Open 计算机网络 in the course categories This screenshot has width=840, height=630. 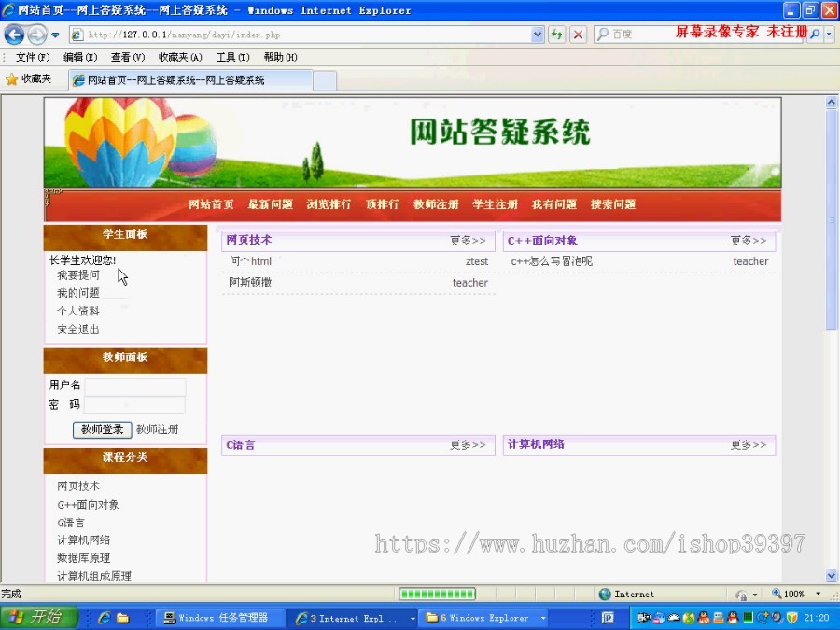click(84, 540)
